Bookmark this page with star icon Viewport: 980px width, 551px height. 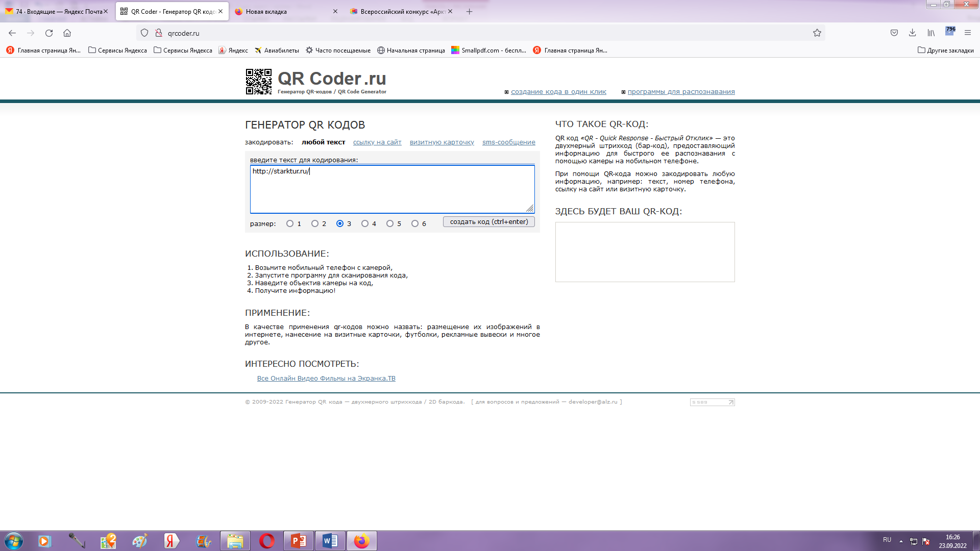point(817,33)
